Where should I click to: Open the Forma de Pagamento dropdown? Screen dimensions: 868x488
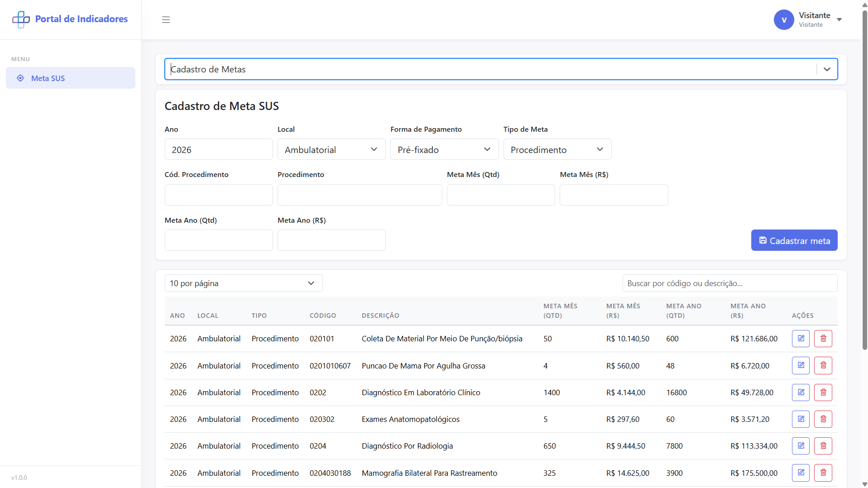point(444,149)
